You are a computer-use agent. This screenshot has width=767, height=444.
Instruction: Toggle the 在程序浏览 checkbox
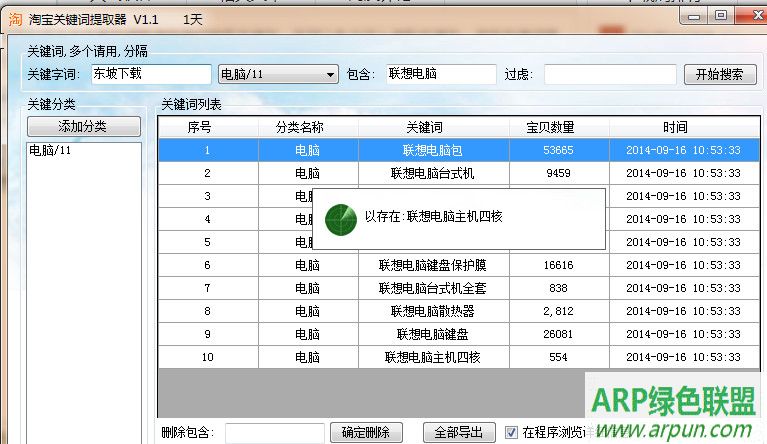[x=511, y=432]
